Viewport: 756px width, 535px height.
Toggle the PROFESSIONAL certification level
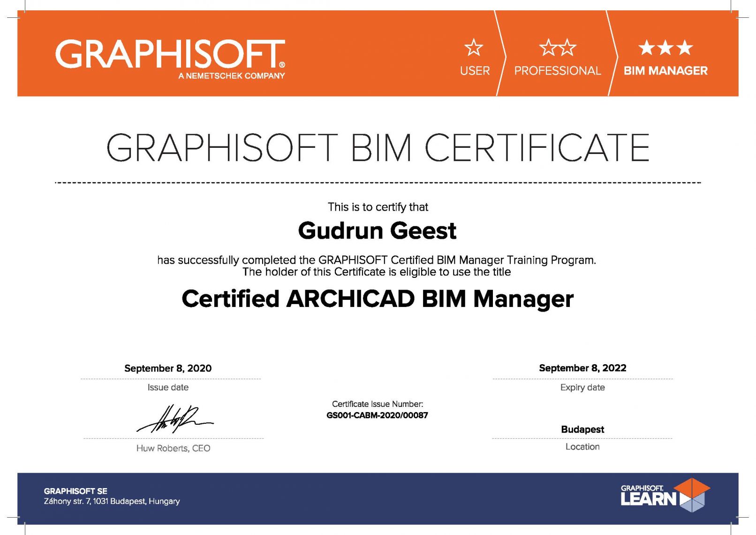click(x=557, y=59)
